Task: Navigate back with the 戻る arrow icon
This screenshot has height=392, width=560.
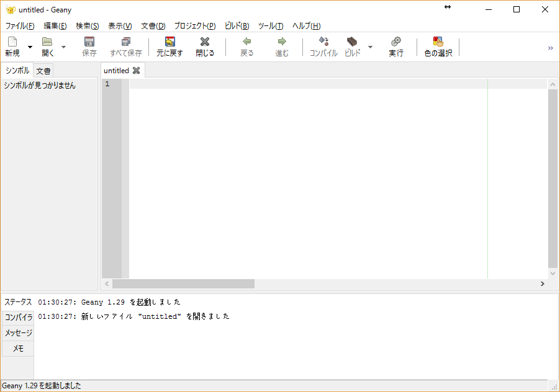Action: (246, 47)
